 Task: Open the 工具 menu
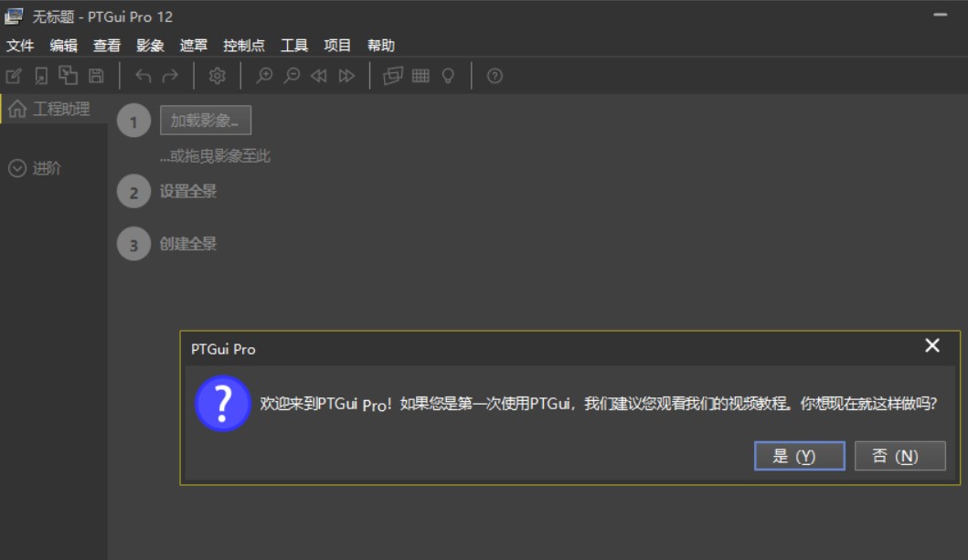[293, 46]
